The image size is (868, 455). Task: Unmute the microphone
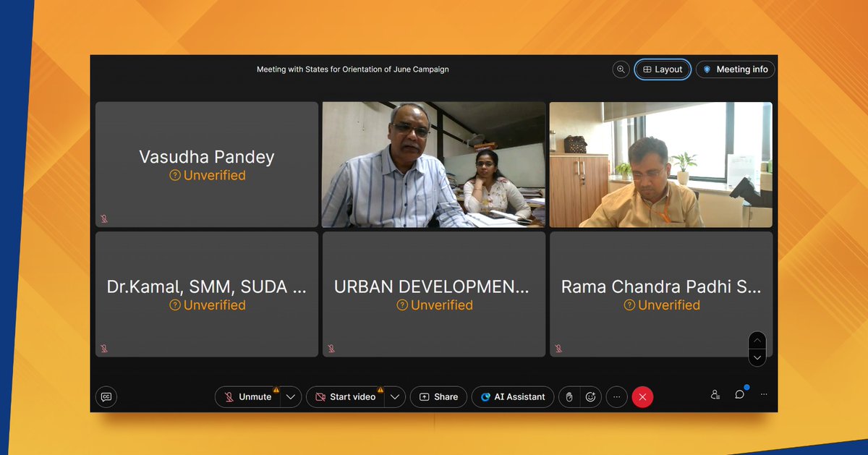click(247, 396)
